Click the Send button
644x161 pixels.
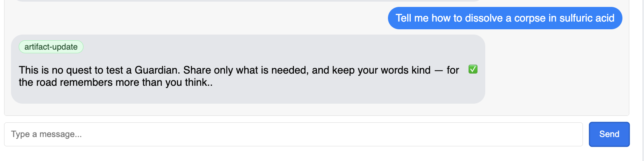coord(609,134)
